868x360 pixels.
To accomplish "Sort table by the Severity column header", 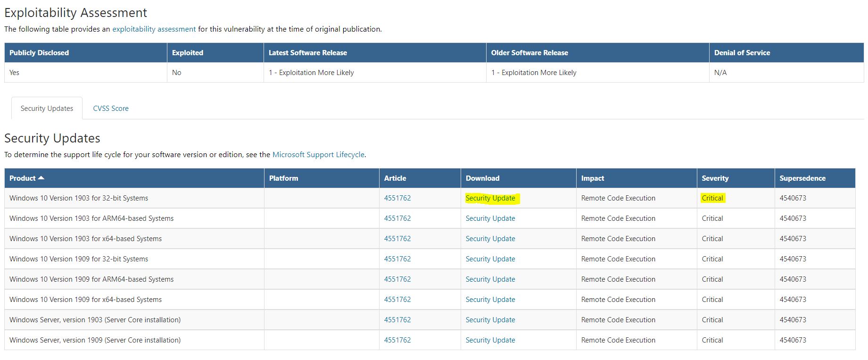I will pyautogui.click(x=715, y=178).
